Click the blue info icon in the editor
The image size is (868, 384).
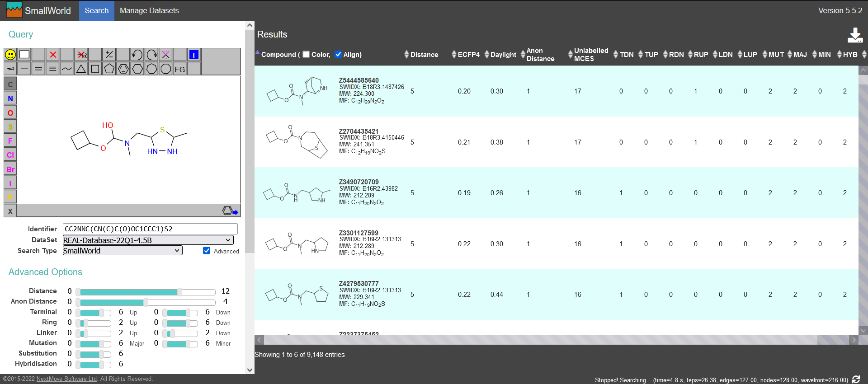pos(194,55)
